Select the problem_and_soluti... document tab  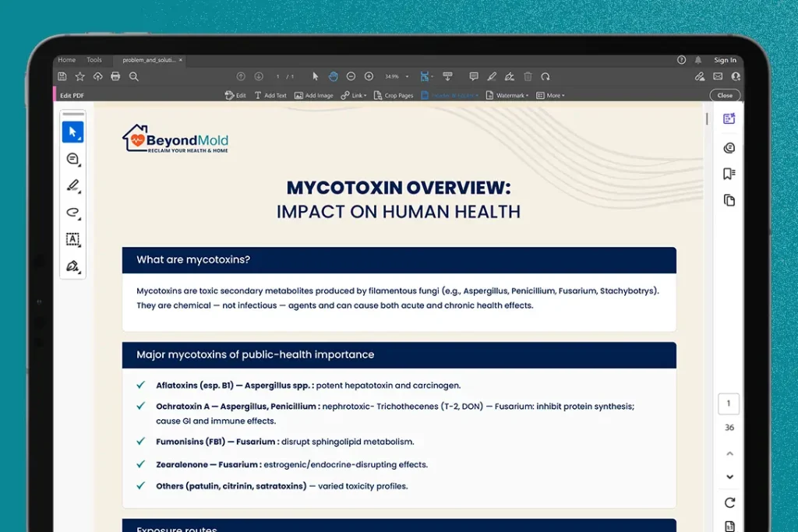tap(149, 60)
